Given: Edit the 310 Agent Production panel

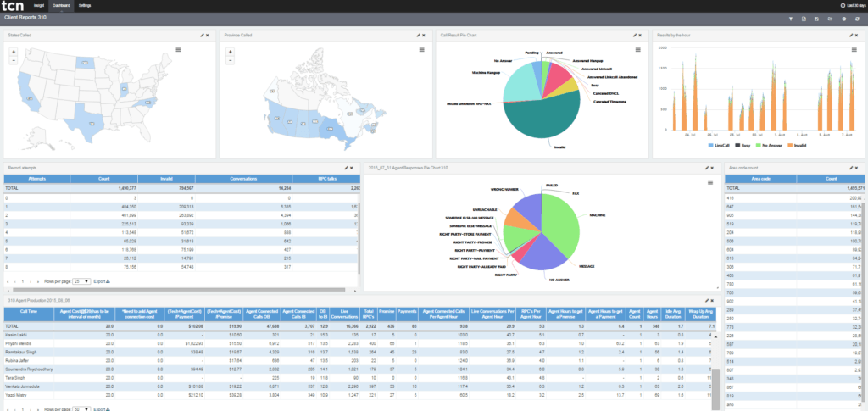Looking at the screenshot, I should 707,300.
